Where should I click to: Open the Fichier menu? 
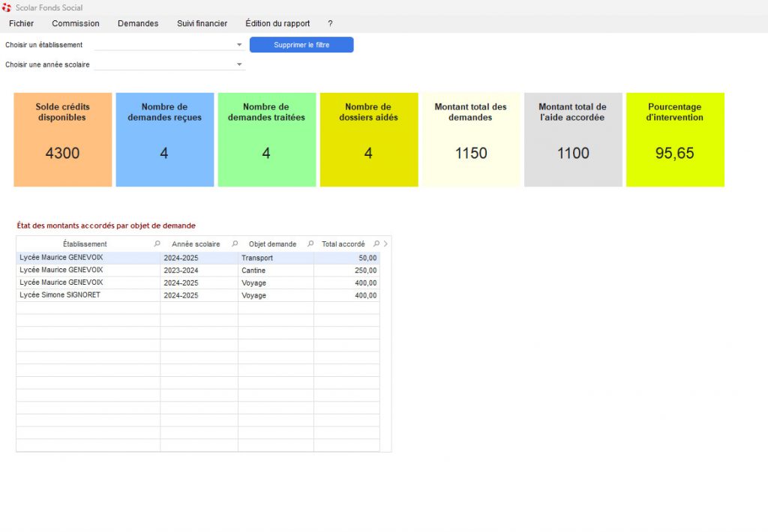[21, 24]
